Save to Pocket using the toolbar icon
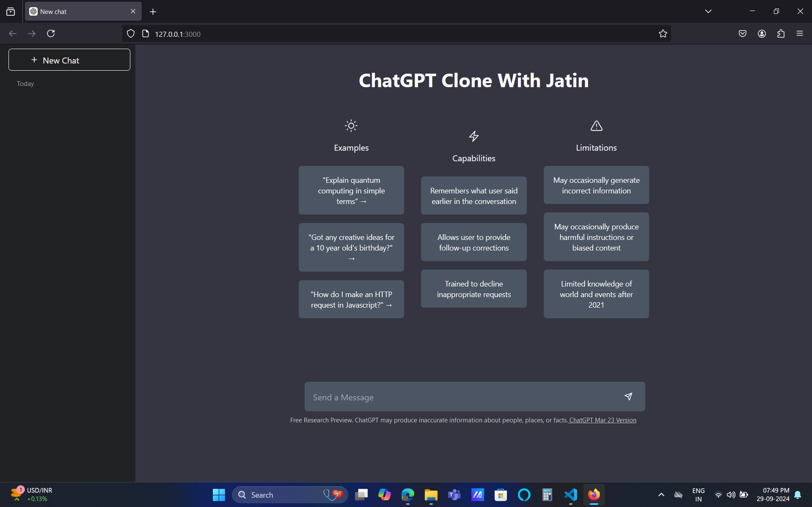This screenshot has height=507, width=812. click(742, 34)
